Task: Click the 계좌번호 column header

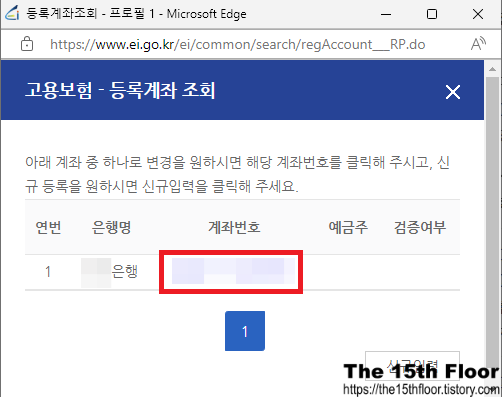Action: point(234,227)
